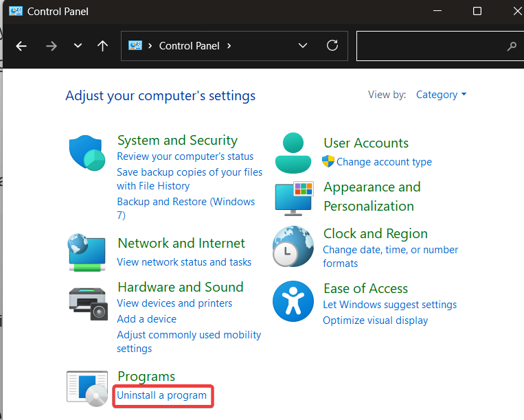Click Control Panel breadcrumb in address bar
Image resolution: width=524 pixels, height=420 pixels.
190,46
